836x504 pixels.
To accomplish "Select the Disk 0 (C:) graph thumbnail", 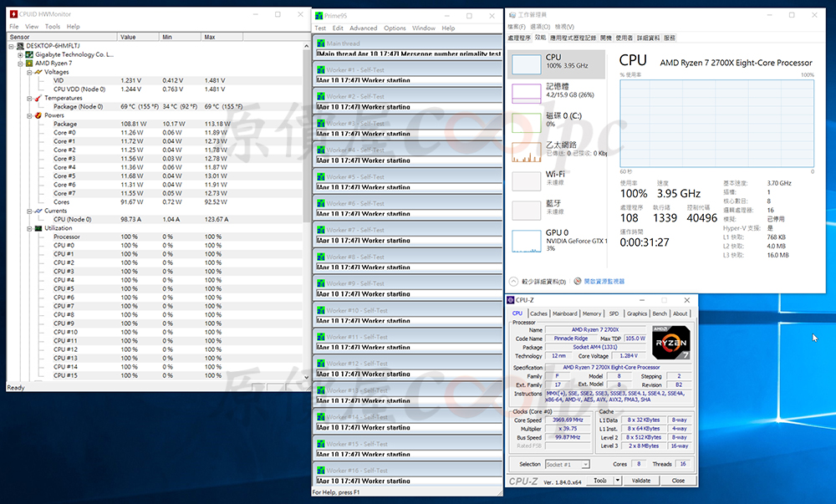I will (x=526, y=123).
